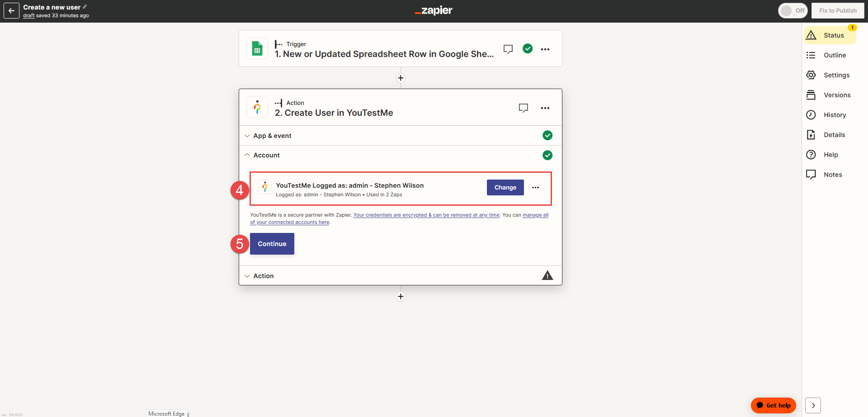Open the Settings panel
Screen dimensions: 868x417
point(830,75)
